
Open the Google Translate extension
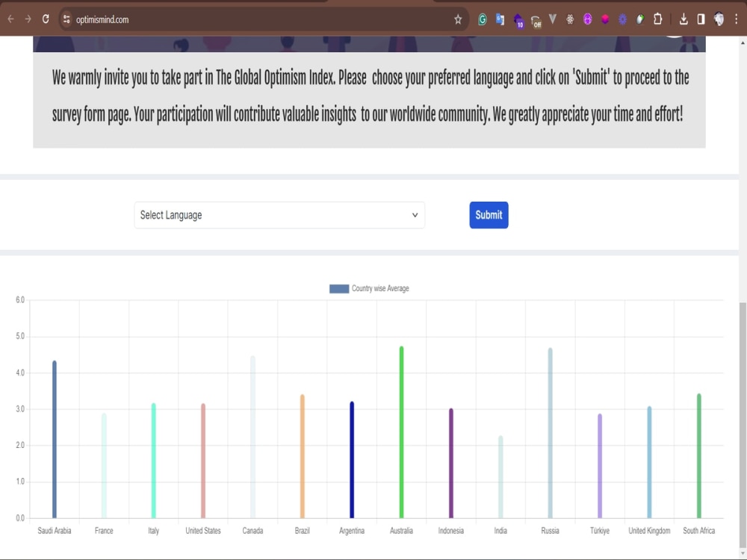tap(500, 19)
